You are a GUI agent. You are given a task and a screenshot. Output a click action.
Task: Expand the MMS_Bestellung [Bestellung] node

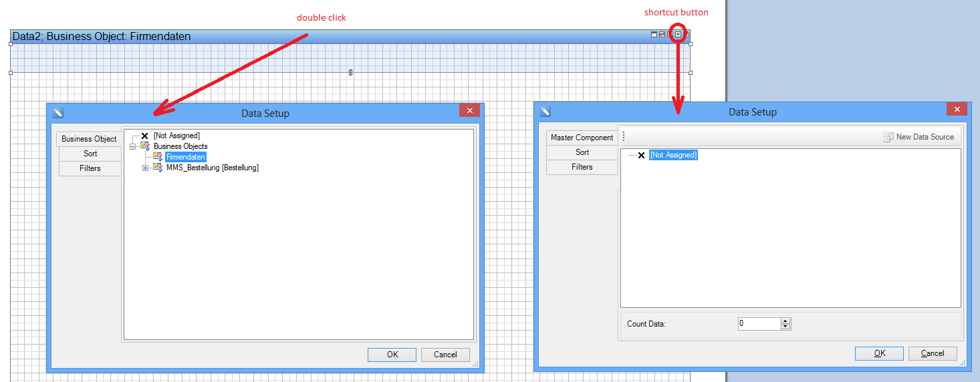tap(145, 168)
